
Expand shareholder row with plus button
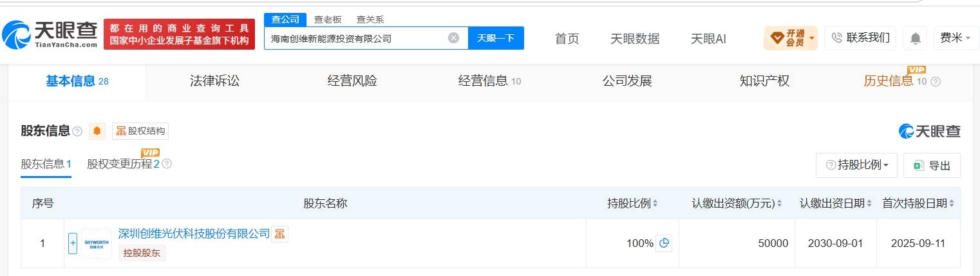[73, 243]
